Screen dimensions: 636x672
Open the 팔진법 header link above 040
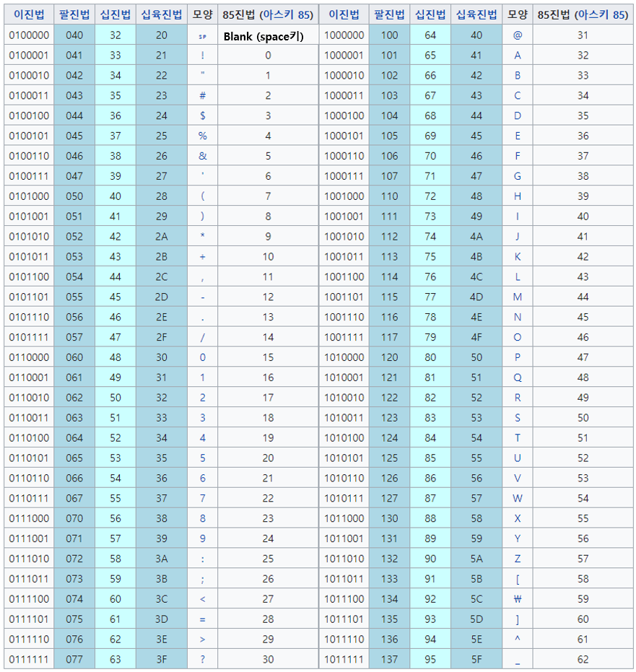click(x=74, y=14)
